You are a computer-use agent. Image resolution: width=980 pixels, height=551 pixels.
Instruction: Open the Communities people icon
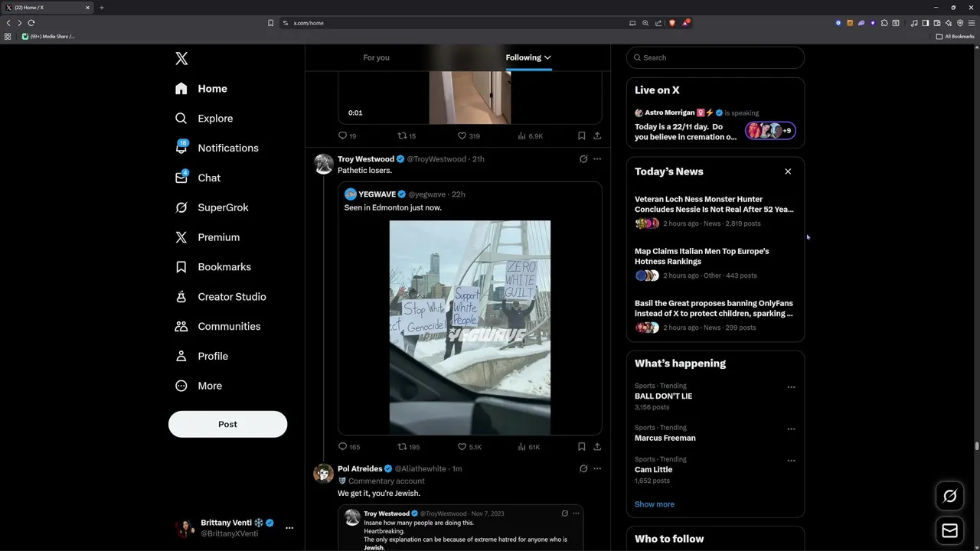coord(181,327)
